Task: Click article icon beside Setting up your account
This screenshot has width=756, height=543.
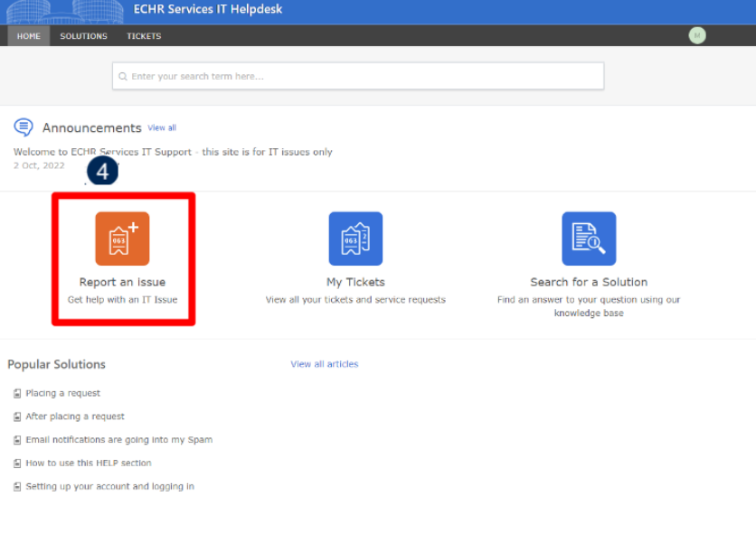Action: tap(17, 487)
